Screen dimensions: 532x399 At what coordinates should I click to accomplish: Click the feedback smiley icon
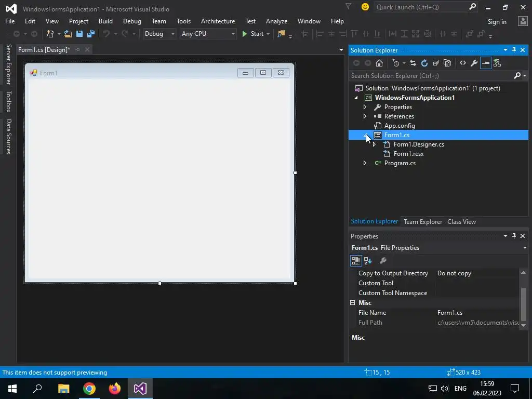pyautogui.click(x=365, y=7)
